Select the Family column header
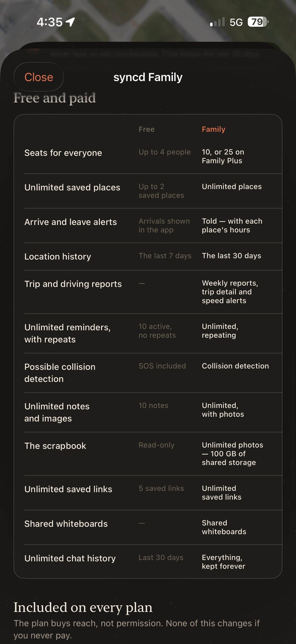 (x=213, y=129)
